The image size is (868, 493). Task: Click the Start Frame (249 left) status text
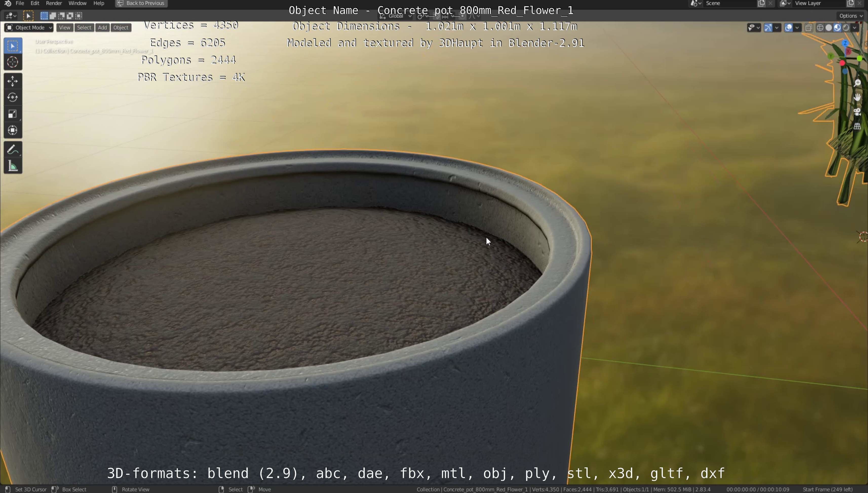coord(827,489)
